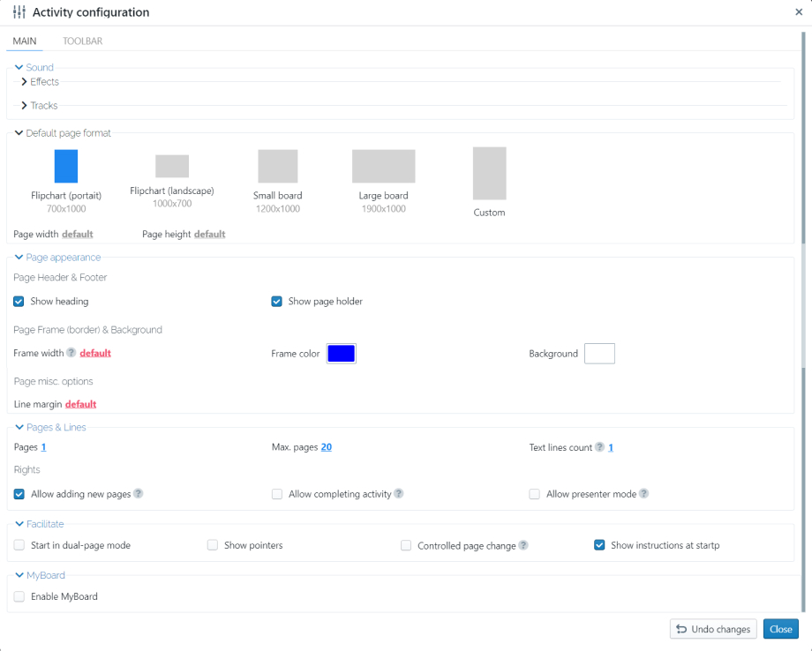Turn on Controlled page change
Viewport: 812px width, 651px height.
406,545
